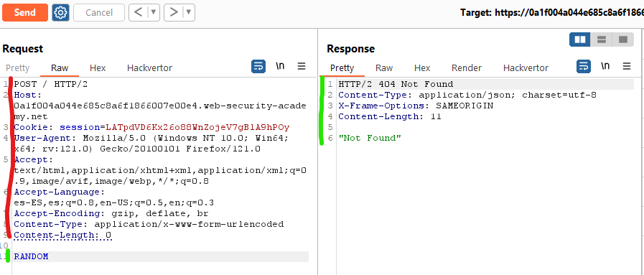Select combined tabbed layout view icon
The width and height of the screenshot is (644, 275).
[x=623, y=39]
